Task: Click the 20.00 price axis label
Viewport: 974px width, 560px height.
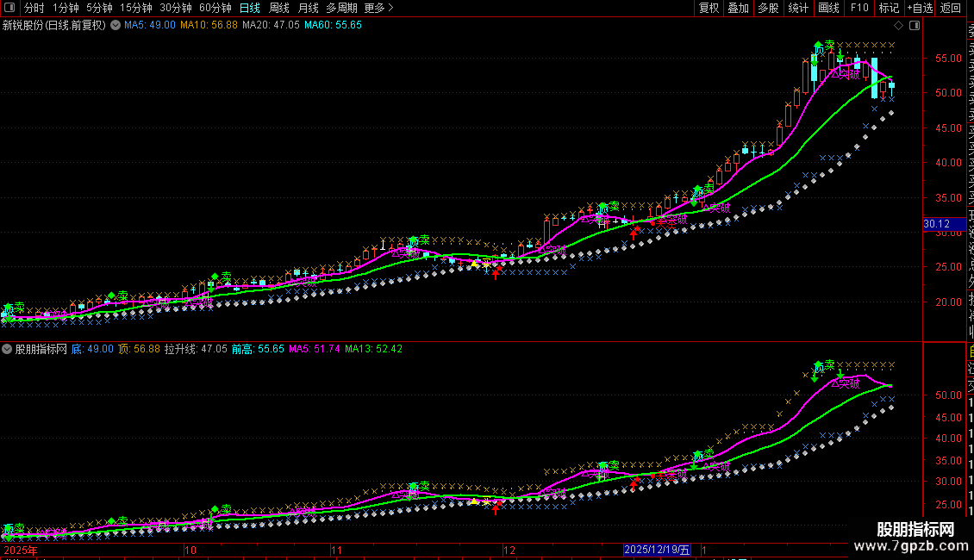Action: point(948,302)
